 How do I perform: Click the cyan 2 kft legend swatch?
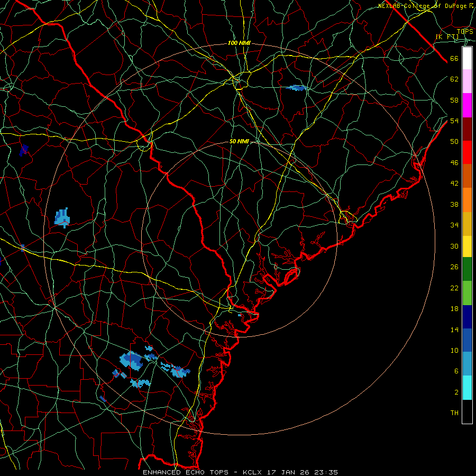[x=467, y=388]
